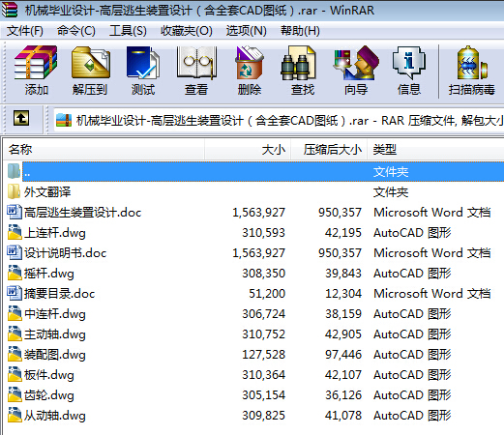Open the 工具(S) menu
The image size is (504, 435).
point(128,31)
